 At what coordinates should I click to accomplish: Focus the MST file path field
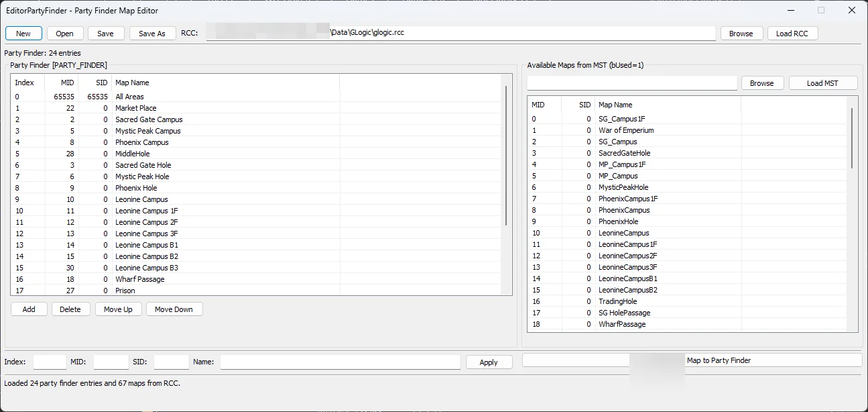click(x=632, y=83)
